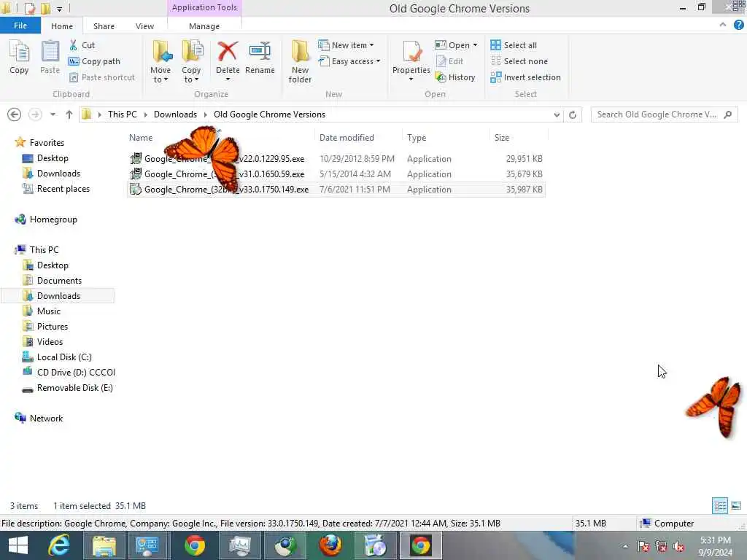Open the File ribbon tab
Image resolution: width=747 pixels, height=560 pixels.
[20, 26]
